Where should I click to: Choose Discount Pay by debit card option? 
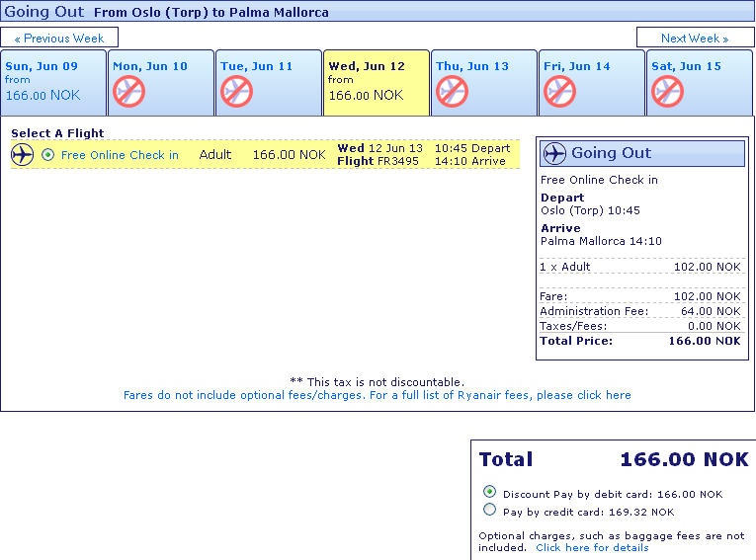489,492
